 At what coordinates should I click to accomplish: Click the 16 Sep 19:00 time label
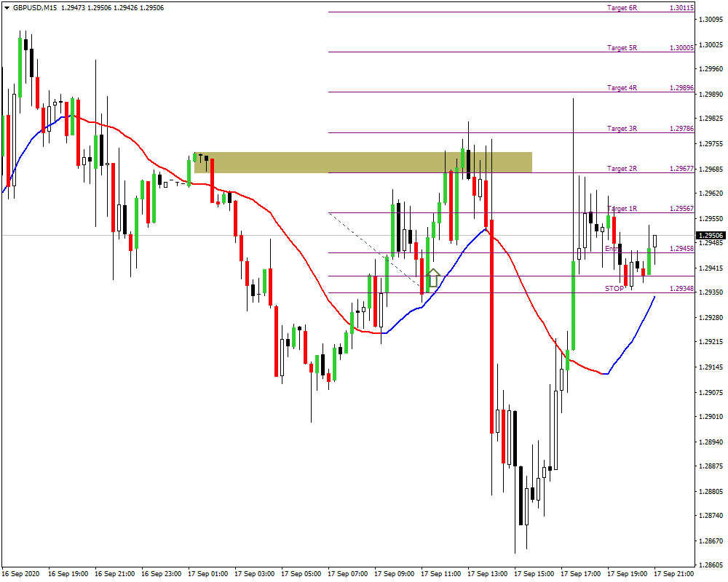pos(68,574)
